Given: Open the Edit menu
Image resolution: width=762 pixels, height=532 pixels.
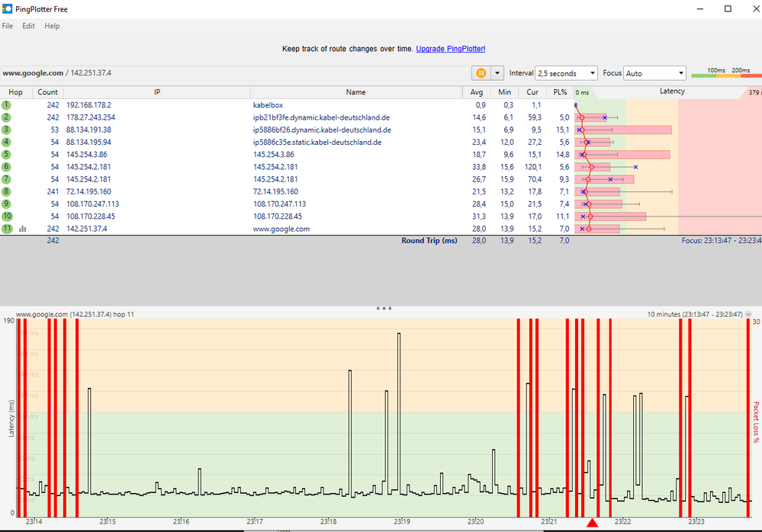Looking at the screenshot, I should click(x=28, y=26).
